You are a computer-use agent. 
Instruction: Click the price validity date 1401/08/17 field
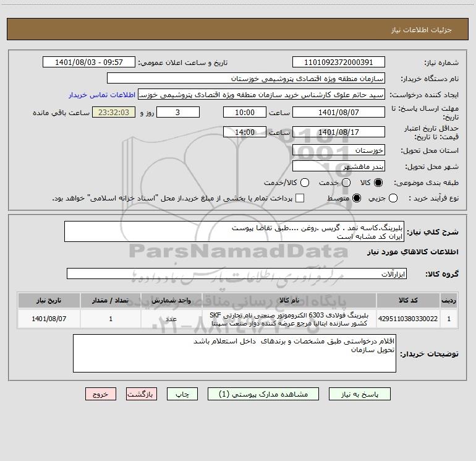tap(339, 132)
